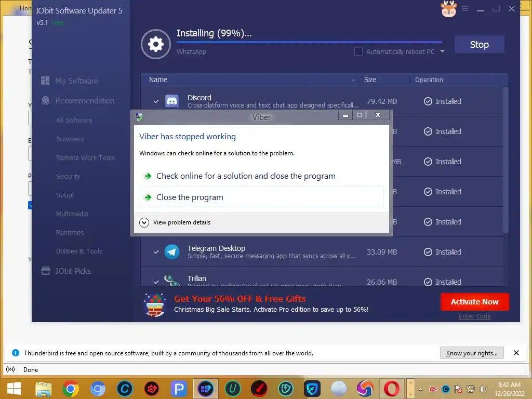Viewport: 532px width, 399px height.
Task: Click the taskbar clock showing 8:42 AM
Action: tap(509, 389)
